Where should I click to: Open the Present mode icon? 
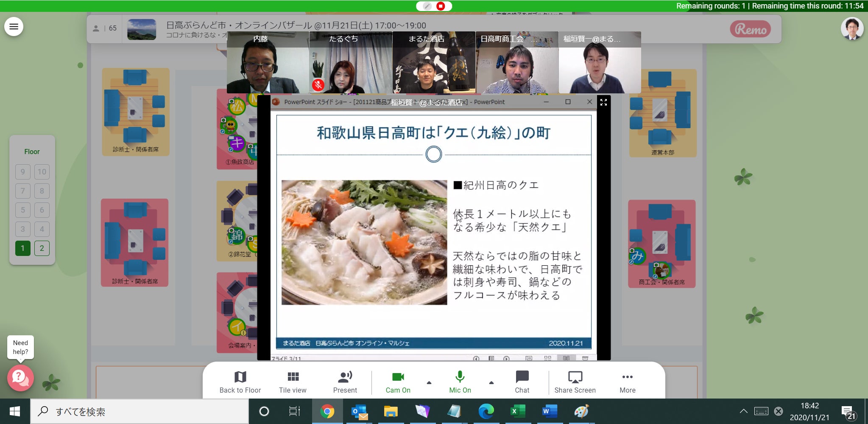tap(345, 377)
